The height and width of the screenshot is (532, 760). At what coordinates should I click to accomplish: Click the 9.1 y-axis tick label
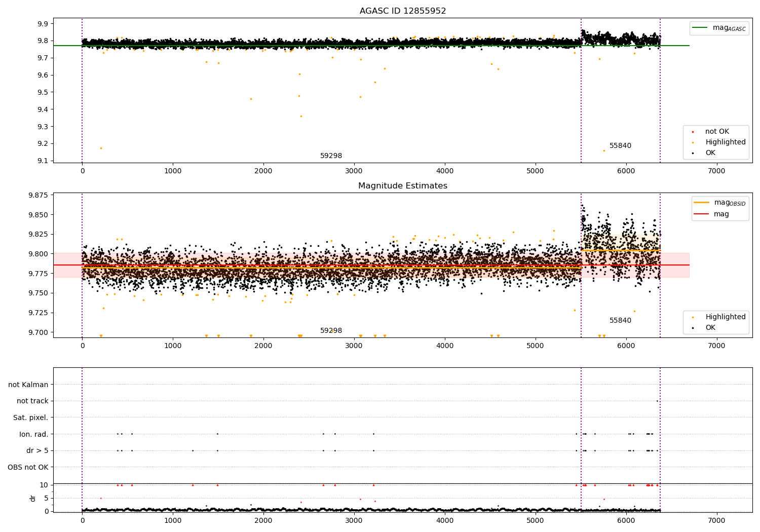43,161
